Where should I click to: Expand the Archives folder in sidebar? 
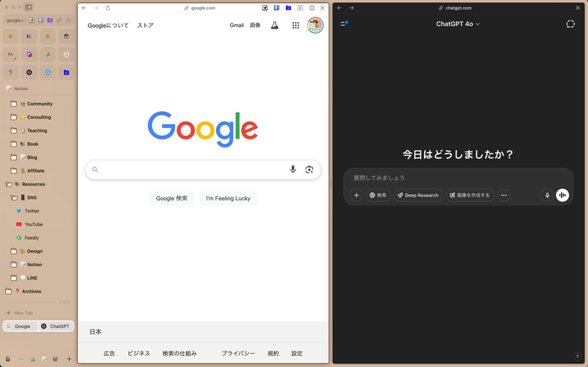pyautogui.click(x=31, y=291)
